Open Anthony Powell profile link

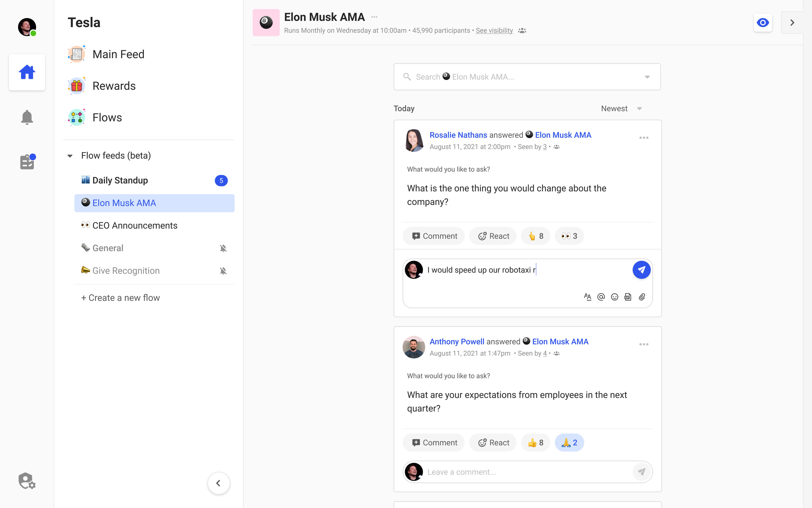[457, 342]
